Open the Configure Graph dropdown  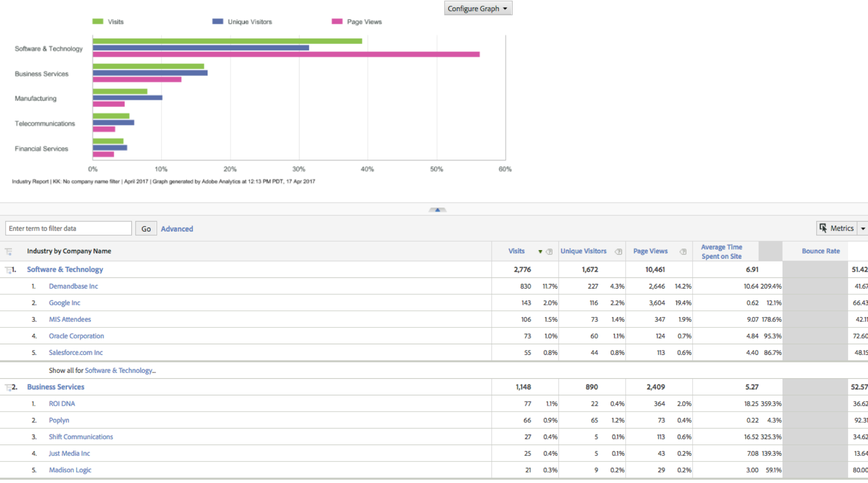click(x=478, y=8)
